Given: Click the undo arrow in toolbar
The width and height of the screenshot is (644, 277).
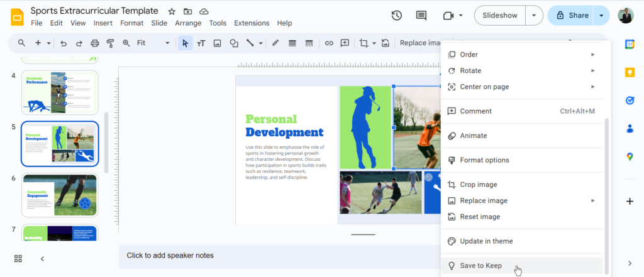Looking at the screenshot, I should tap(64, 43).
